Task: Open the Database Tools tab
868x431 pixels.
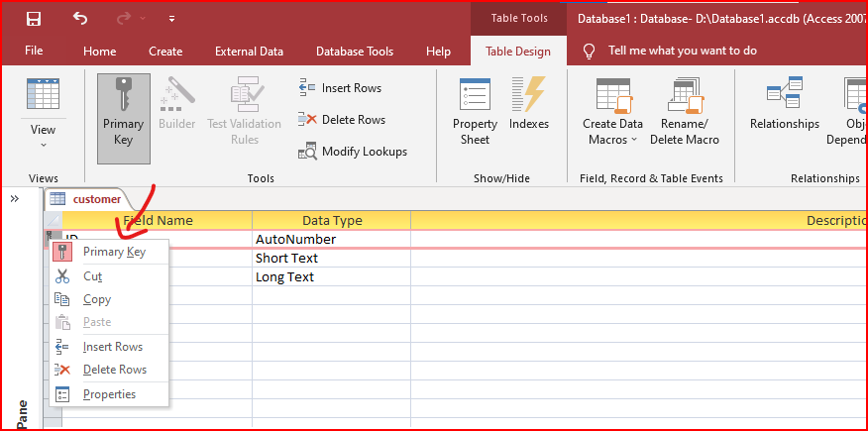Action: [x=355, y=52]
